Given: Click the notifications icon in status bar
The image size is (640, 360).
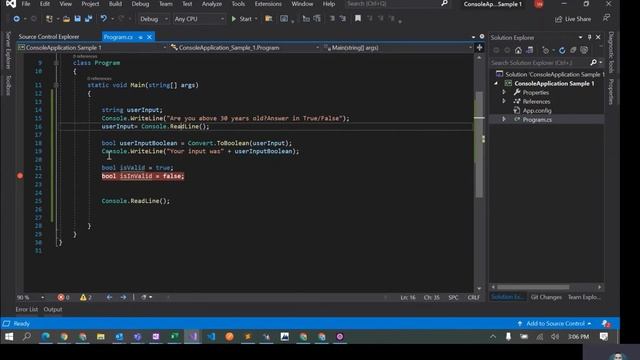Looking at the screenshot, I should tap(606, 324).
